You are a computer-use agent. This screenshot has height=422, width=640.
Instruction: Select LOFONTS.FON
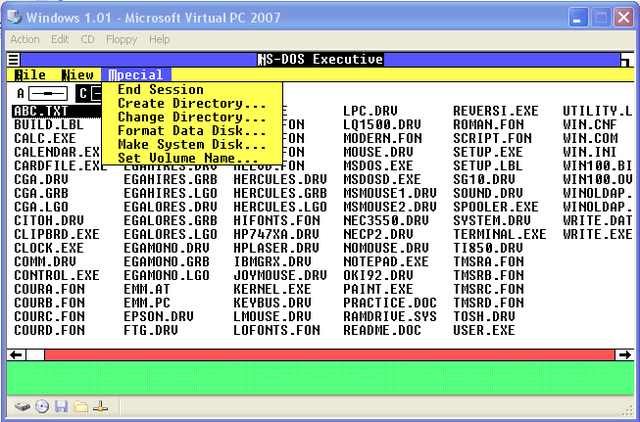pos(277,330)
